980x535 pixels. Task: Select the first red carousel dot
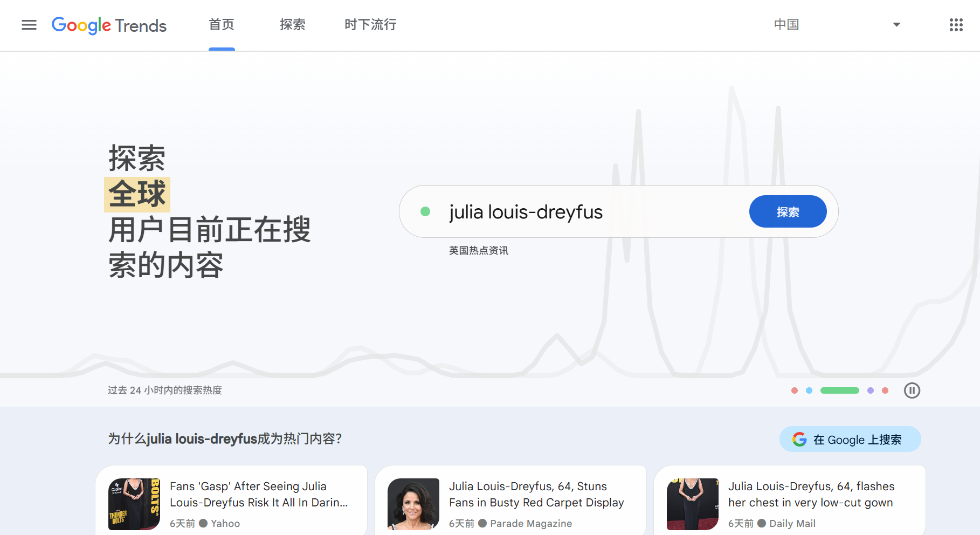pos(795,390)
